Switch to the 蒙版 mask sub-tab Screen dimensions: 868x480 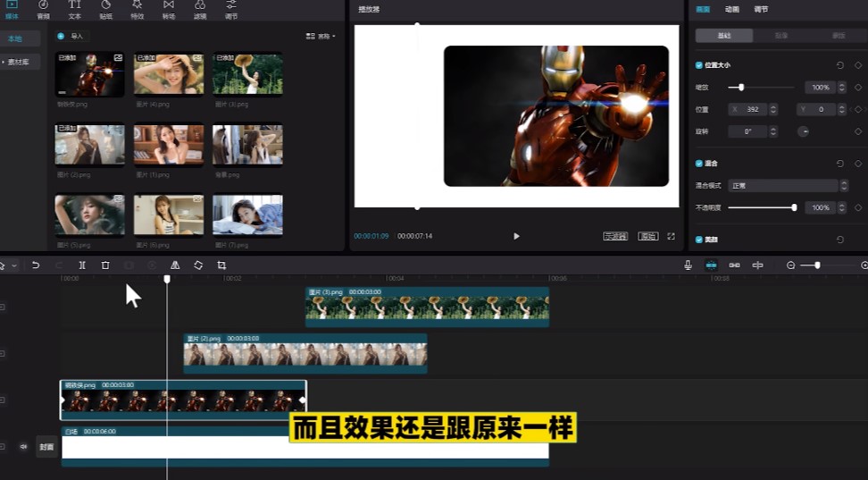tap(839, 36)
